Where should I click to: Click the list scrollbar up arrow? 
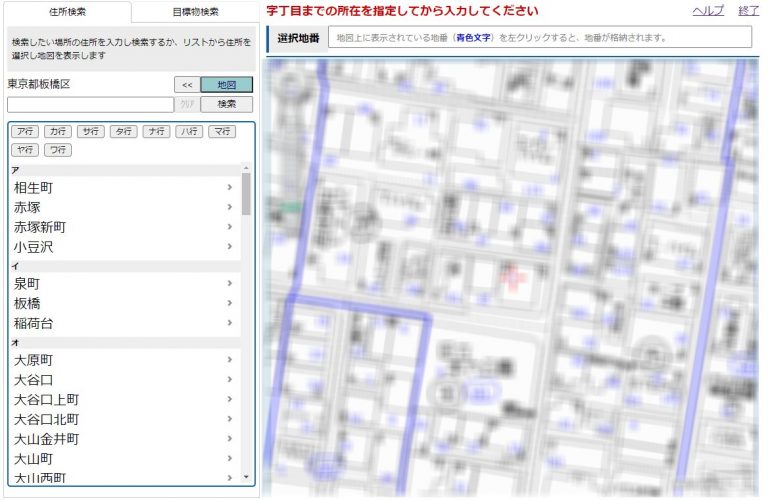point(246,168)
